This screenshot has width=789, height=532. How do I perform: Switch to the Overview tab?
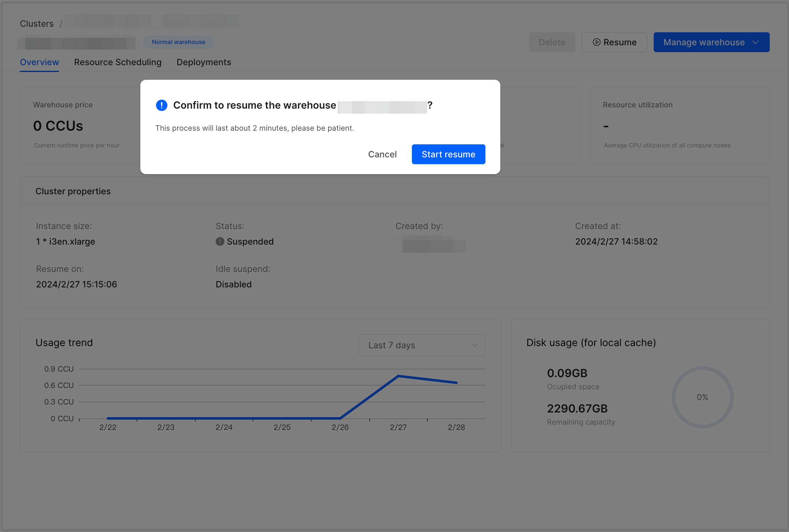click(39, 62)
